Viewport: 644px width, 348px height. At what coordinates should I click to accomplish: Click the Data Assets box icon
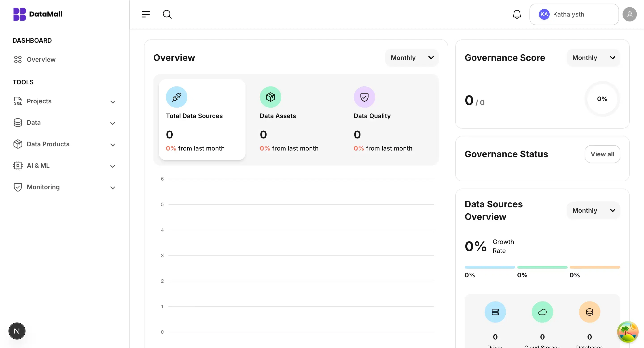[x=271, y=97]
